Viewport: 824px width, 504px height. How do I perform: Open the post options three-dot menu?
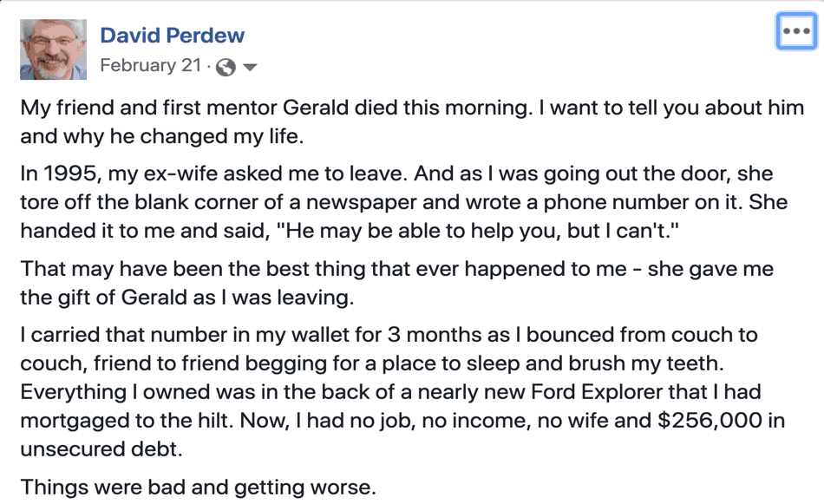795,31
